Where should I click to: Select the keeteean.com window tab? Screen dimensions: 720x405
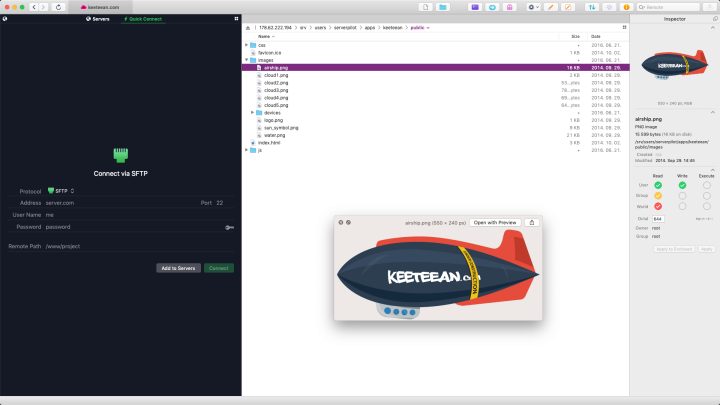pyautogui.click(x=100, y=7)
